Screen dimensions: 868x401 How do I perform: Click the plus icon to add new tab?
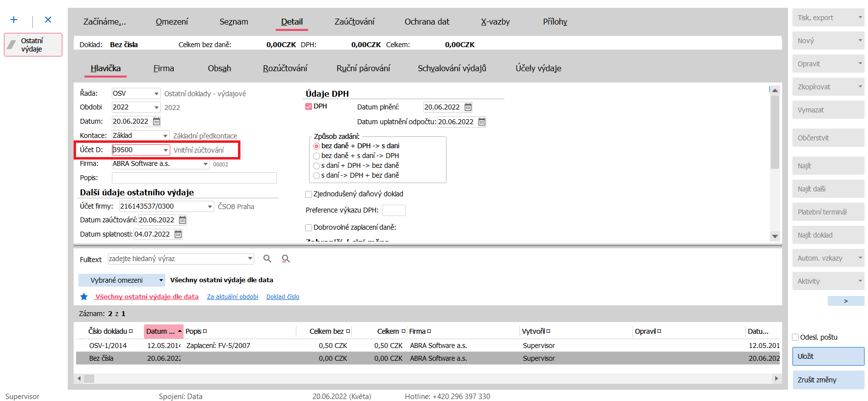tap(14, 20)
